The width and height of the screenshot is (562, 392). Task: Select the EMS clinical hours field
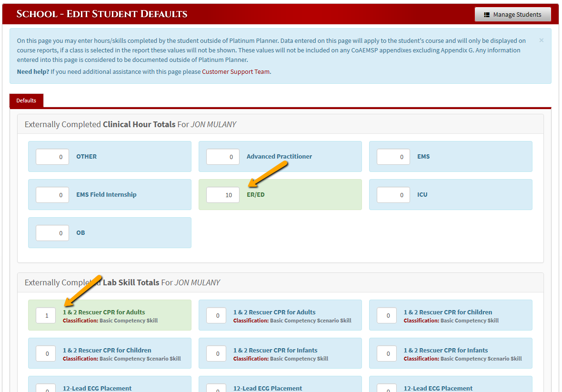(393, 156)
